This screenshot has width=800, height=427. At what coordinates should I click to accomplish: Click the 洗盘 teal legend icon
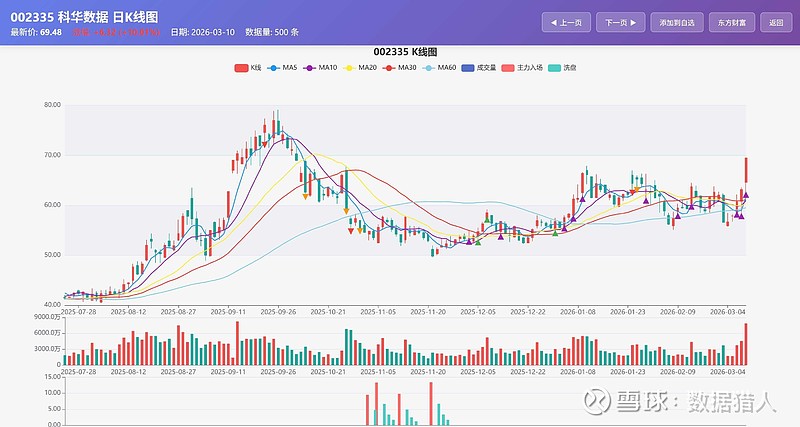coord(555,67)
